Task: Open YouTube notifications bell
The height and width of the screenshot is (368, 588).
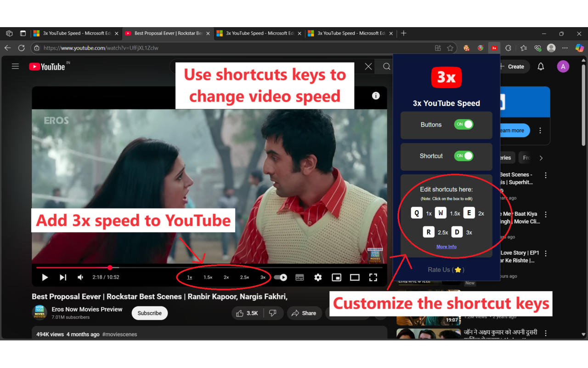Action: click(x=541, y=67)
